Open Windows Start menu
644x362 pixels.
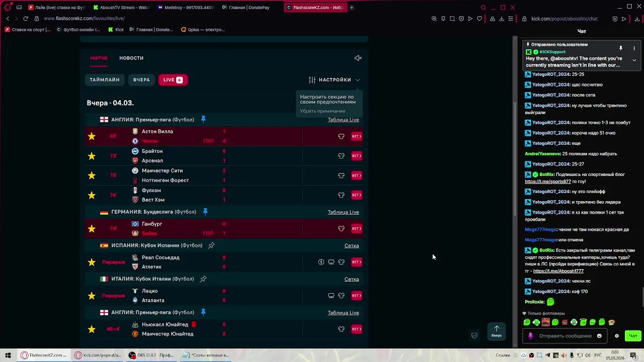pyautogui.click(x=8, y=355)
